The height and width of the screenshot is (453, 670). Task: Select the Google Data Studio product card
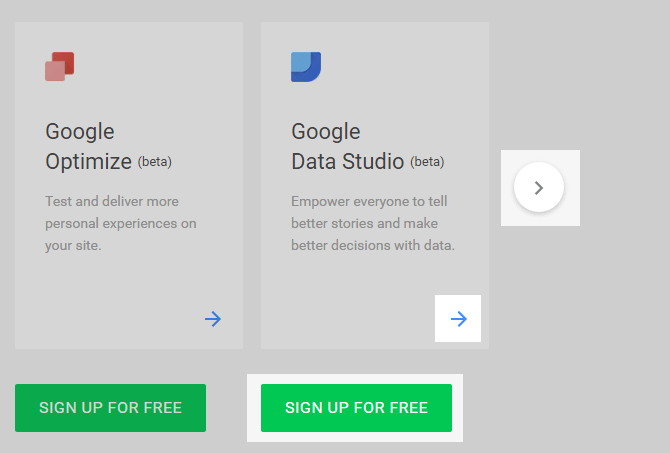(x=375, y=270)
